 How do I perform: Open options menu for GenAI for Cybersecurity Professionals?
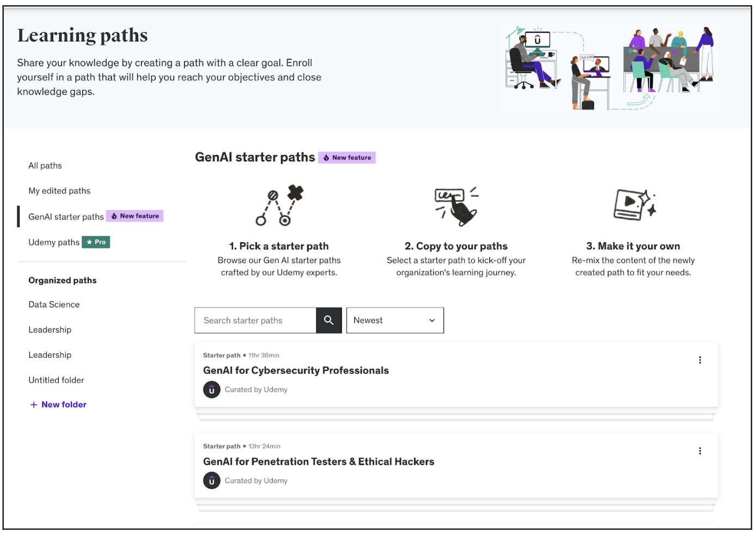[x=700, y=360]
